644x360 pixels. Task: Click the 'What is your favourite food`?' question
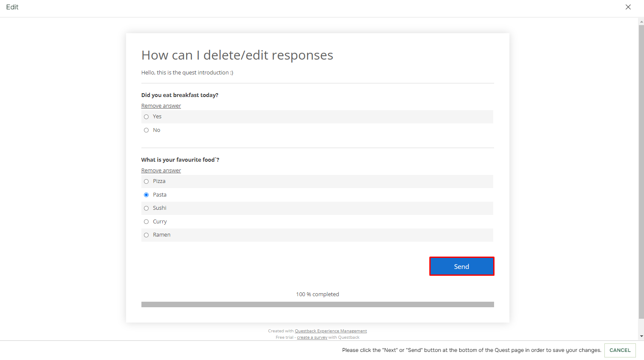tap(180, 160)
